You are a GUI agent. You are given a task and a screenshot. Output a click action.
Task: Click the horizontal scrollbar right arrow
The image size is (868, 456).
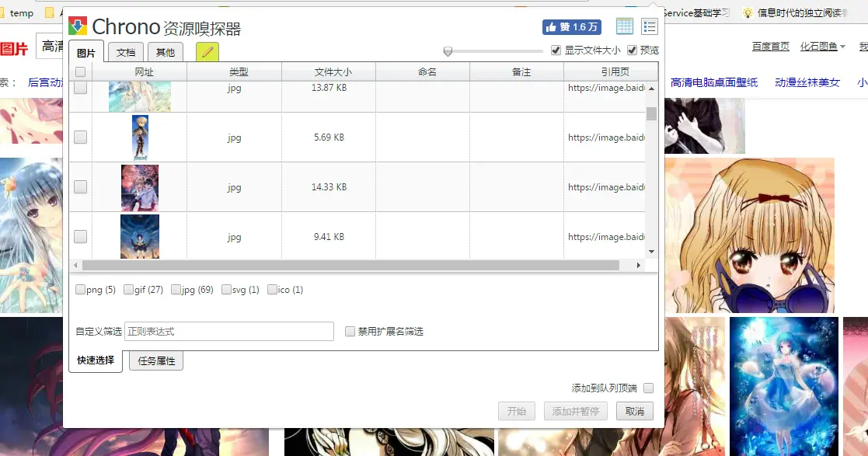pos(638,265)
